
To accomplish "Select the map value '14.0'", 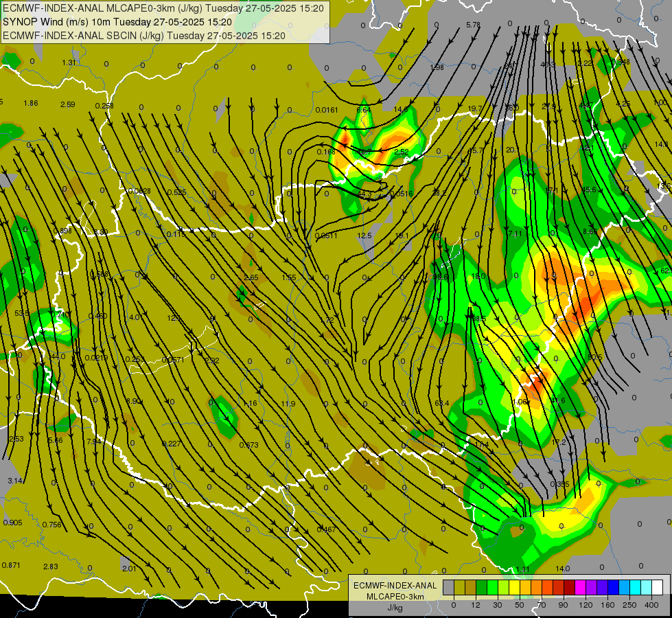I will click(x=563, y=569).
